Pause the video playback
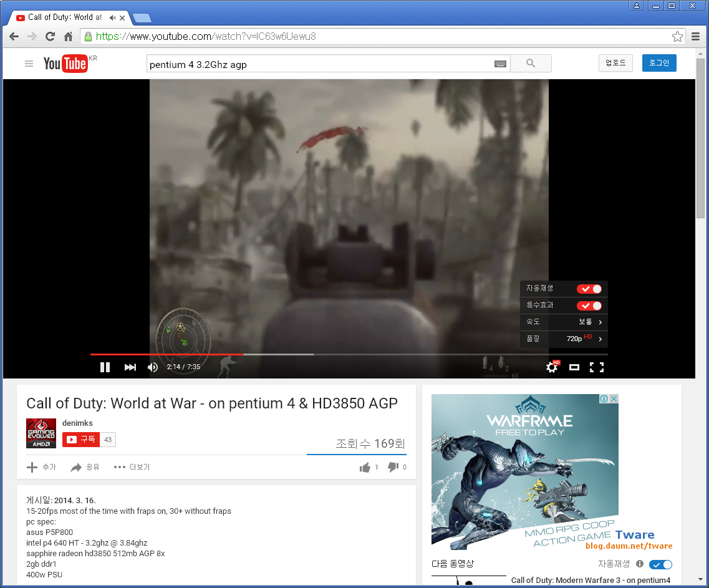The height and width of the screenshot is (588, 709). pyautogui.click(x=105, y=367)
